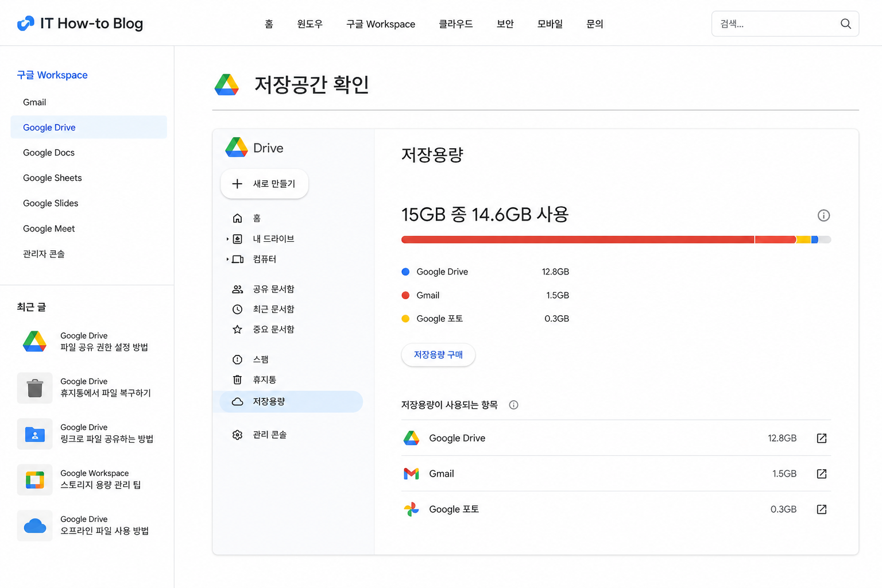882x588 pixels.
Task: Click the Gmail M icon in storage list
Action: pos(411,474)
